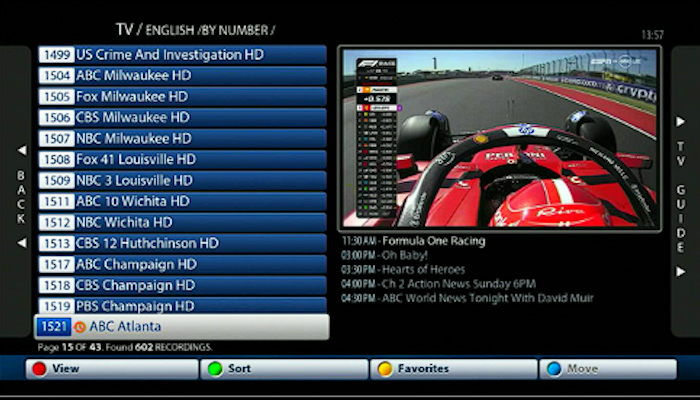This screenshot has width=700, height=400.
Task: Choose channel 1506 CBS Milwaukee HD
Action: [x=182, y=118]
